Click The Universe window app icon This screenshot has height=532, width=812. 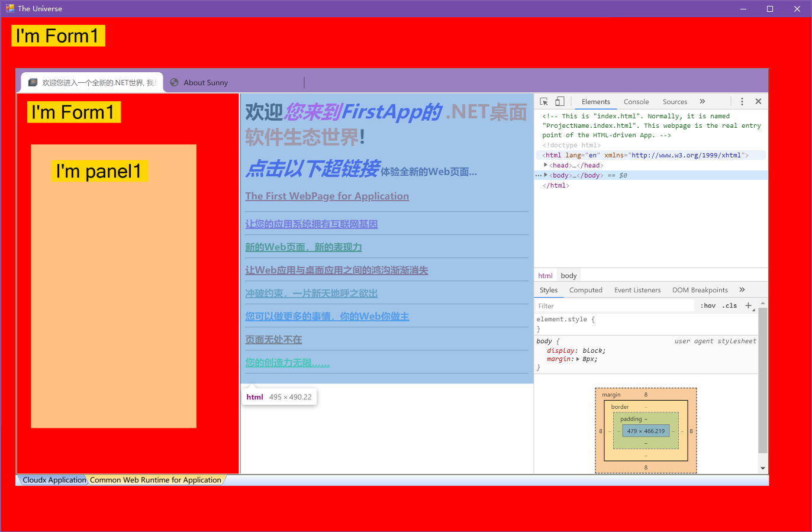(9, 8)
